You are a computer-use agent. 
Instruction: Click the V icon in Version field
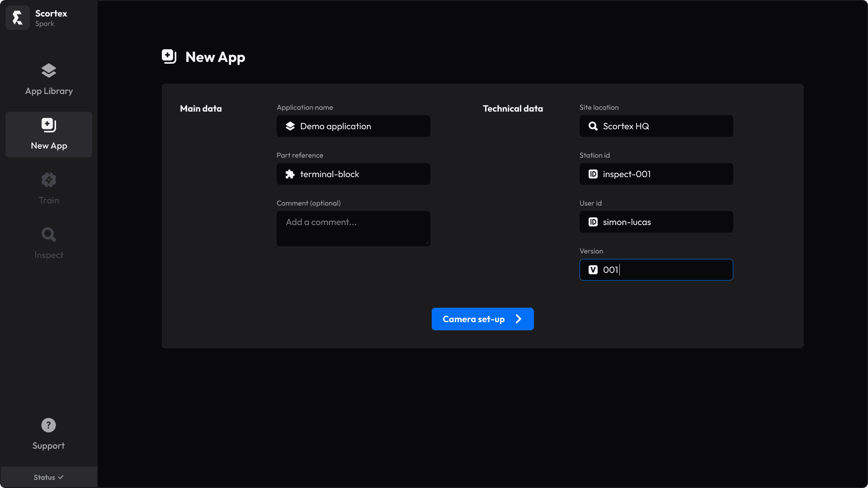[x=593, y=270]
